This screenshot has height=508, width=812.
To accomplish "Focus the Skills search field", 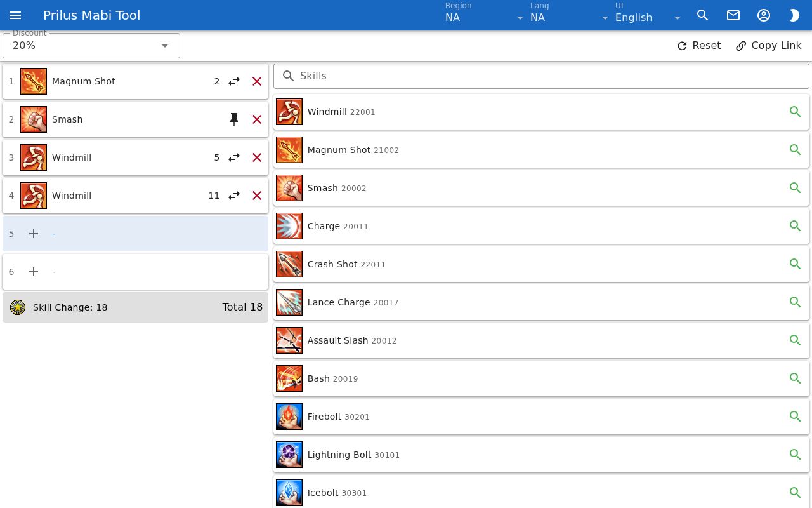I will coord(541,76).
